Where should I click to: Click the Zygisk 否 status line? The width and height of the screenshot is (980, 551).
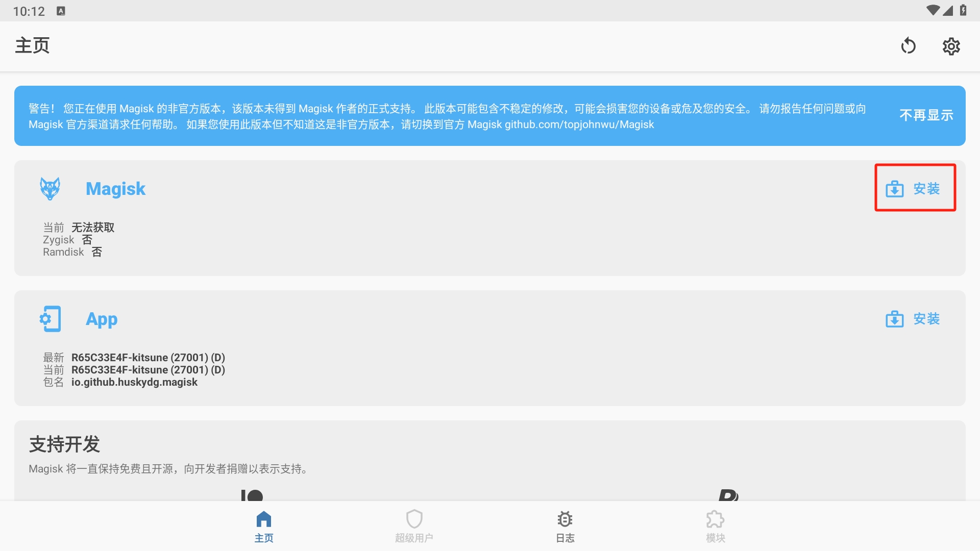(67, 239)
